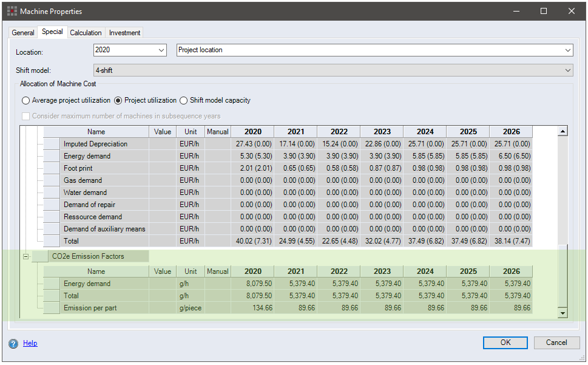588x365 pixels.
Task: Click the Help question mark icon
Action: pos(13,344)
